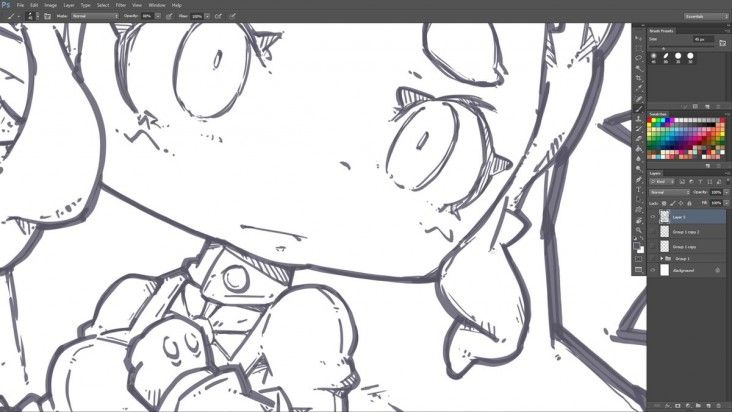This screenshot has width=732, height=412.
Task: Toggle lock image pixels brush icon
Action: [672, 203]
